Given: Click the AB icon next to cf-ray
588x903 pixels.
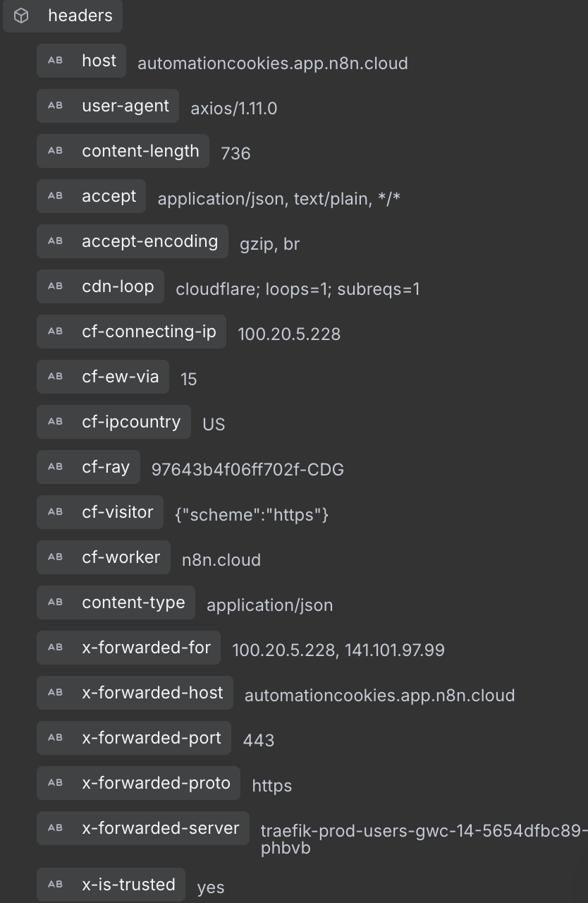Looking at the screenshot, I should coord(56,467).
